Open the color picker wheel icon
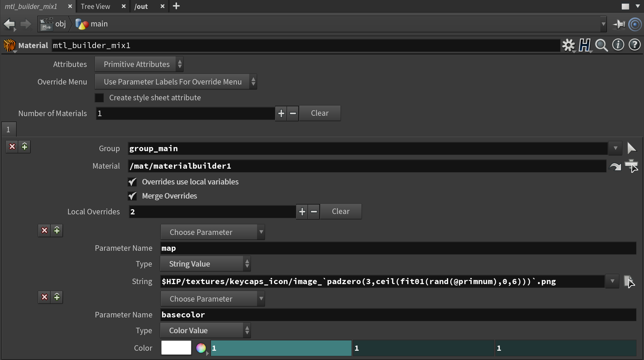 pos(201,348)
